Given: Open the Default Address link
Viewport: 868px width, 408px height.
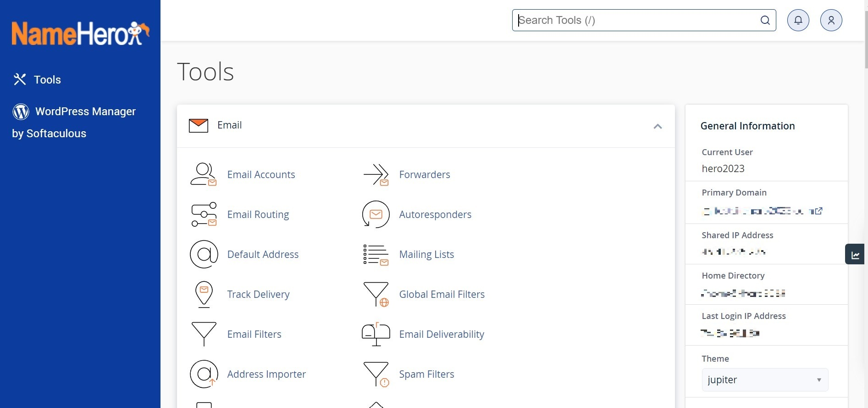Looking at the screenshot, I should point(263,254).
